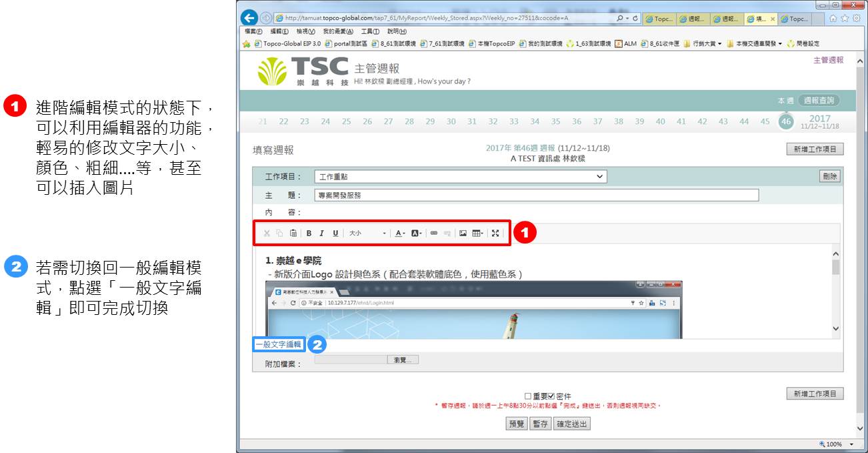Viewport: 868px width, 453px height.
Task: Open the 我的最愛 menu
Action: click(x=337, y=31)
